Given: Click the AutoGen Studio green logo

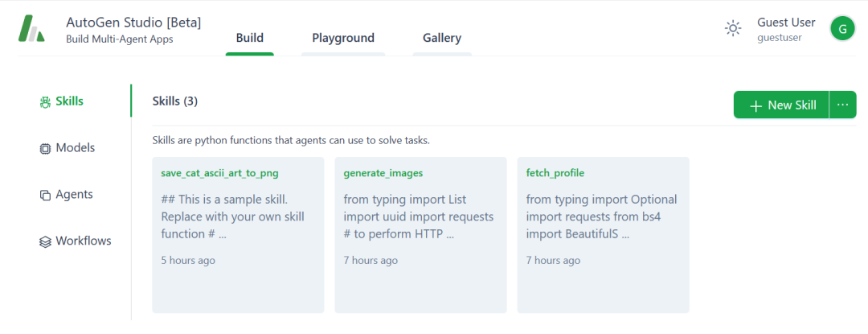Looking at the screenshot, I should pyautogui.click(x=31, y=29).
